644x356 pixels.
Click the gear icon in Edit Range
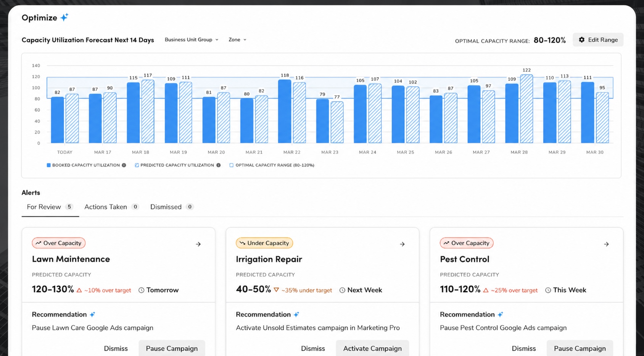(x=582, y=40)
